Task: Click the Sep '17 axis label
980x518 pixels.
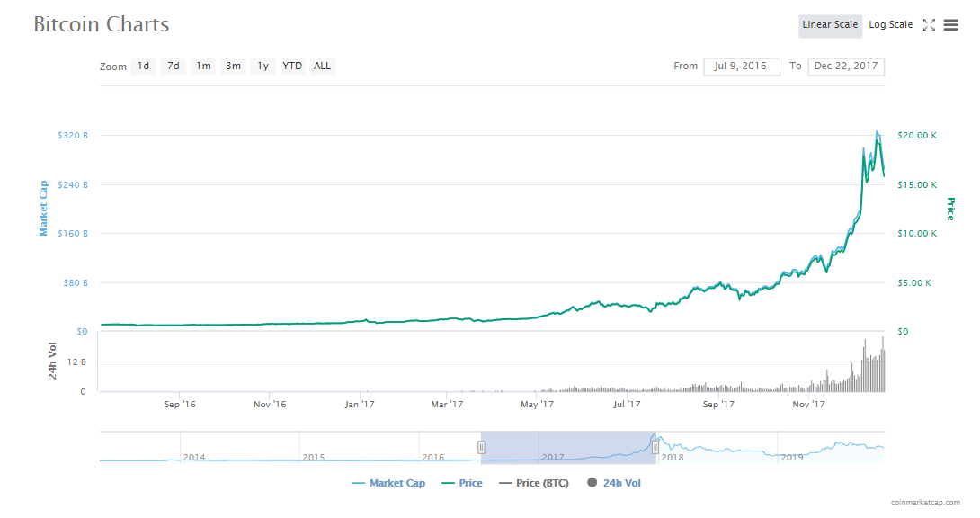Action: pos(718,405)
